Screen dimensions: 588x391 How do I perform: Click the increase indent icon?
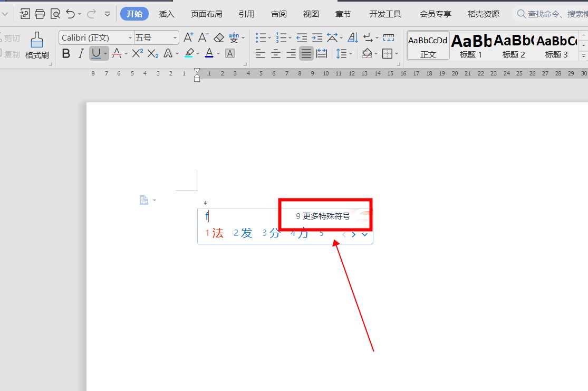[x=316, y=37]
